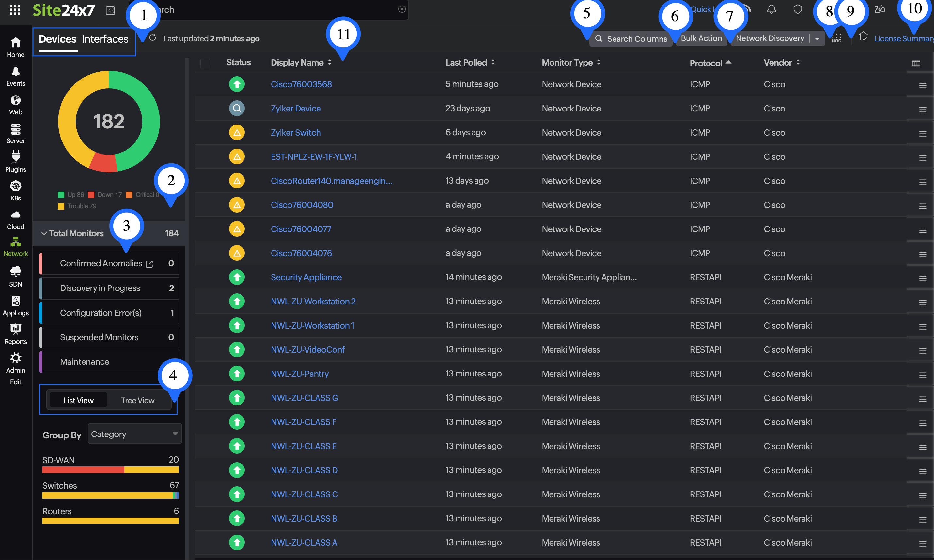
Task: Open the Zylker Switch device link
Action: point(296,132)
